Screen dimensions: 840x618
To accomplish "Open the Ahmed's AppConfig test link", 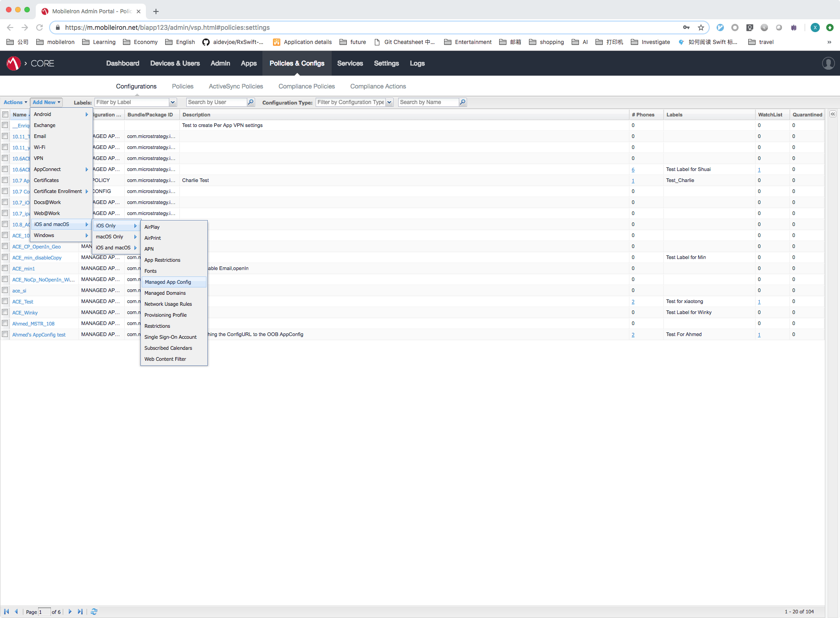I will tap(39, 335).
